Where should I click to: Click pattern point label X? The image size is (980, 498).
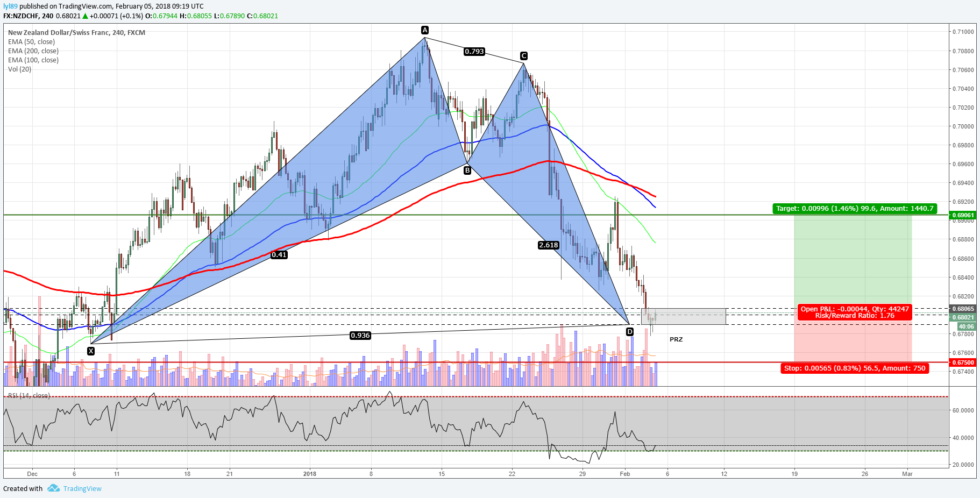pos(91,351)
